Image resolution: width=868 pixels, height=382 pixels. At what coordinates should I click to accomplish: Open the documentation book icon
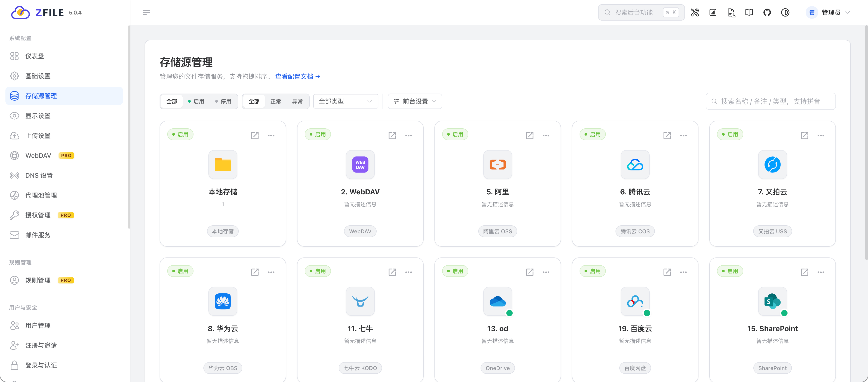(749, 12)
